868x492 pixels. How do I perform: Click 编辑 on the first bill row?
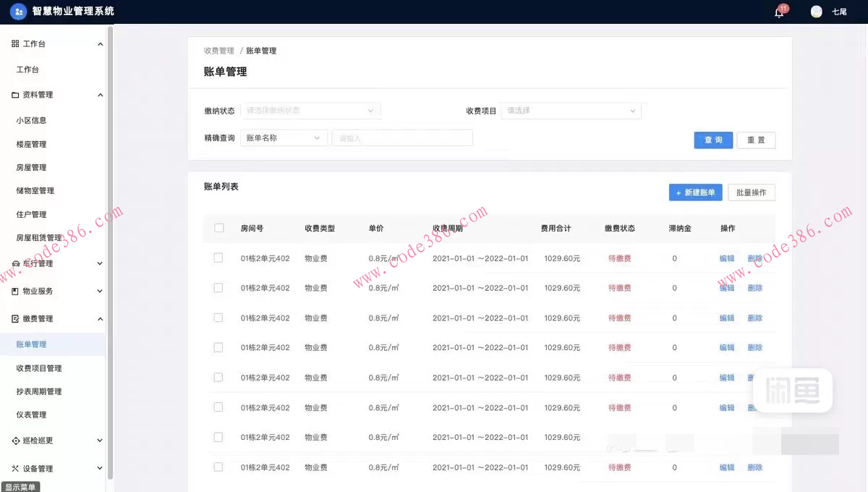pos(726,258)
